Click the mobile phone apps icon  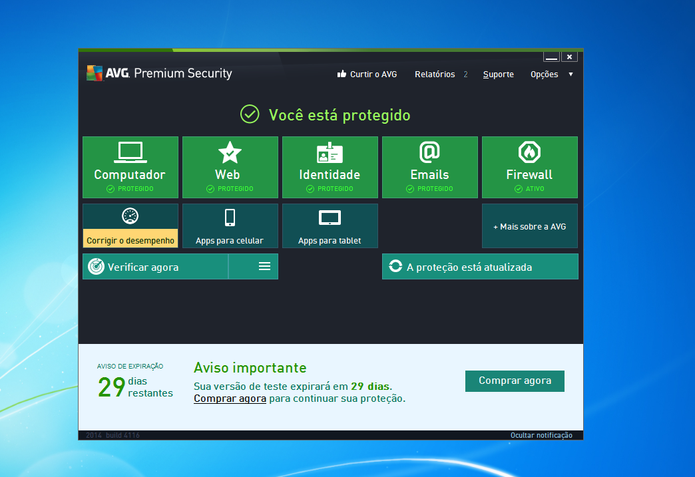click(230, 218)
